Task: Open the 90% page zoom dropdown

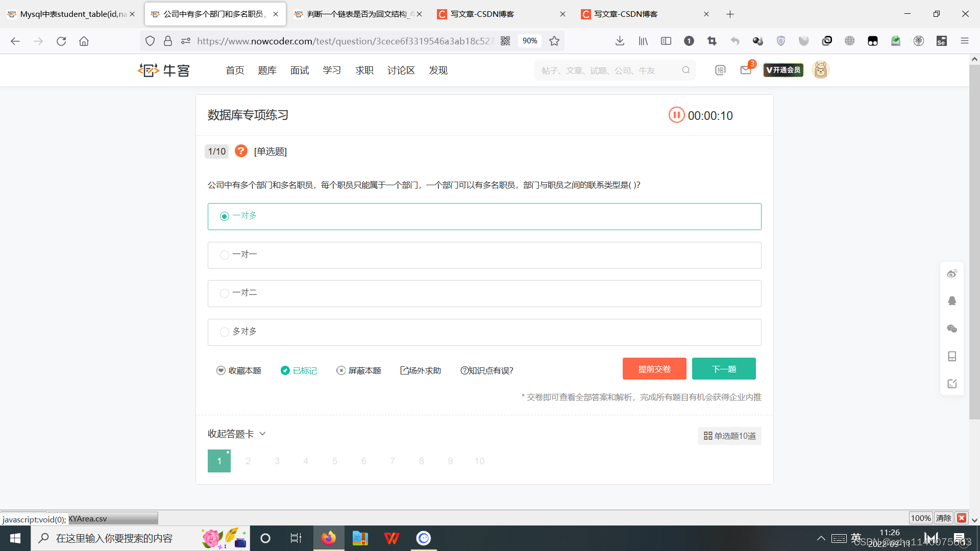Action: tap(529, 41)
